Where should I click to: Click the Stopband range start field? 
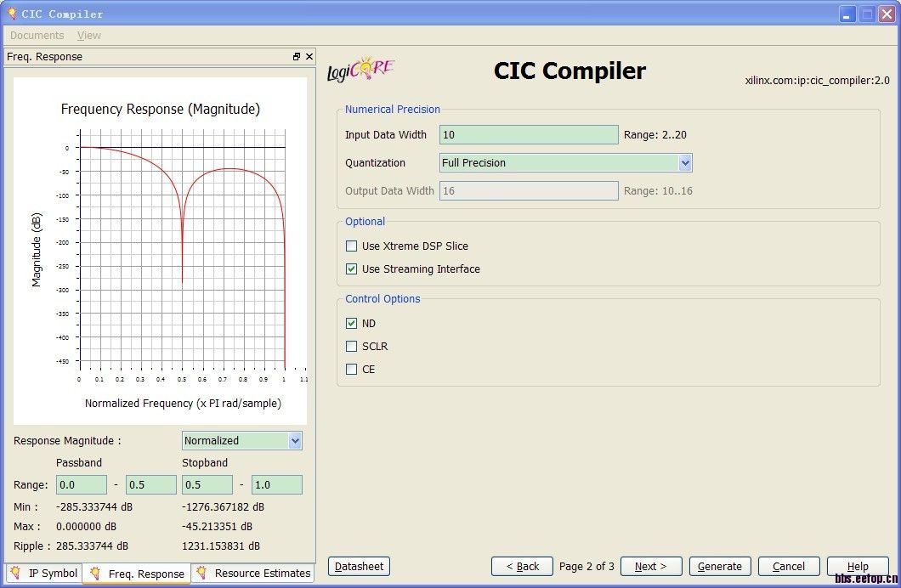207,484
